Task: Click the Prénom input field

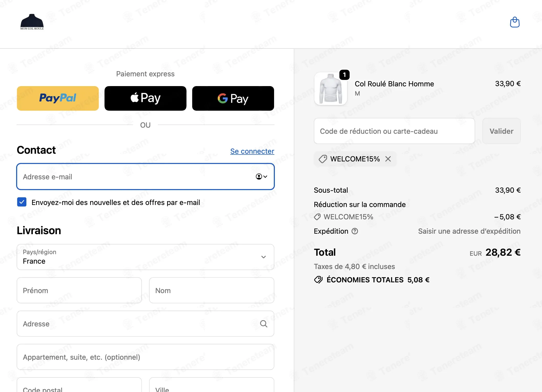Action: tap(79, 290)
